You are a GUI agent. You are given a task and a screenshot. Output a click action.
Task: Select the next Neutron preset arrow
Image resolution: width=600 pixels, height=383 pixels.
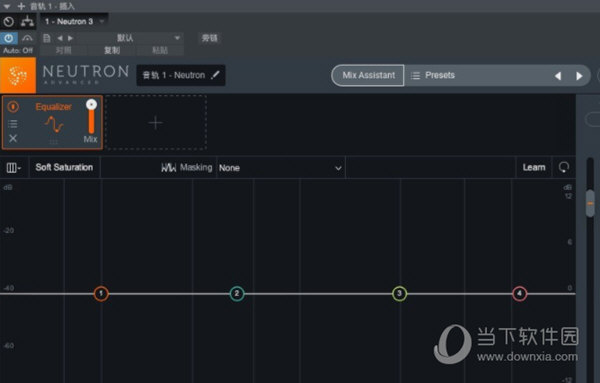click(579, 76)
